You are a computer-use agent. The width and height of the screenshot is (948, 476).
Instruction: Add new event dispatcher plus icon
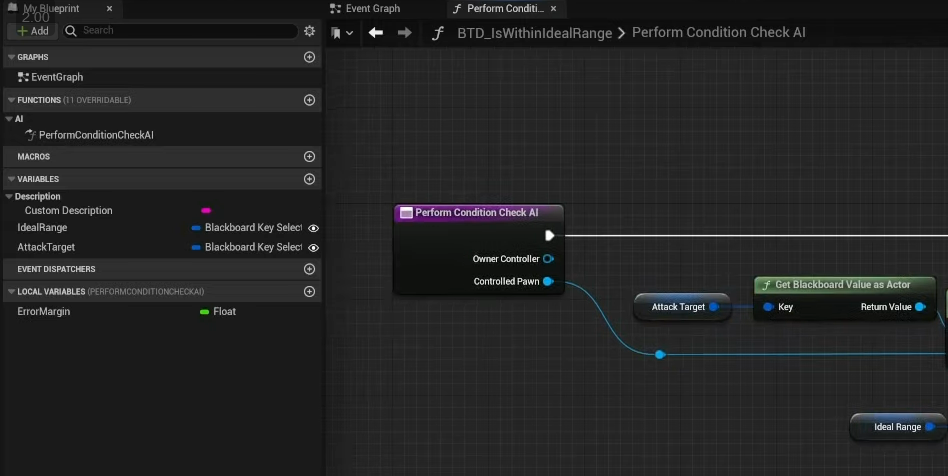pos(309,269)
